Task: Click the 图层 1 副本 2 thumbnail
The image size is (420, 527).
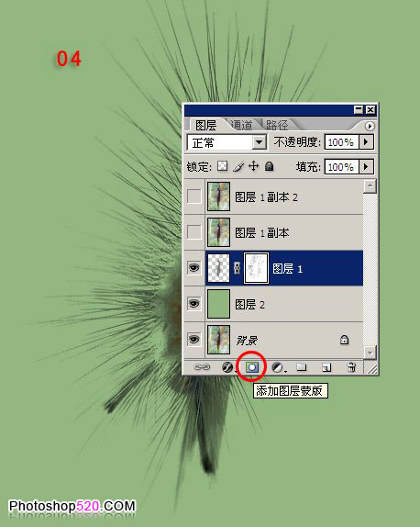Action: pyautogui.click(x=218, y=196)
